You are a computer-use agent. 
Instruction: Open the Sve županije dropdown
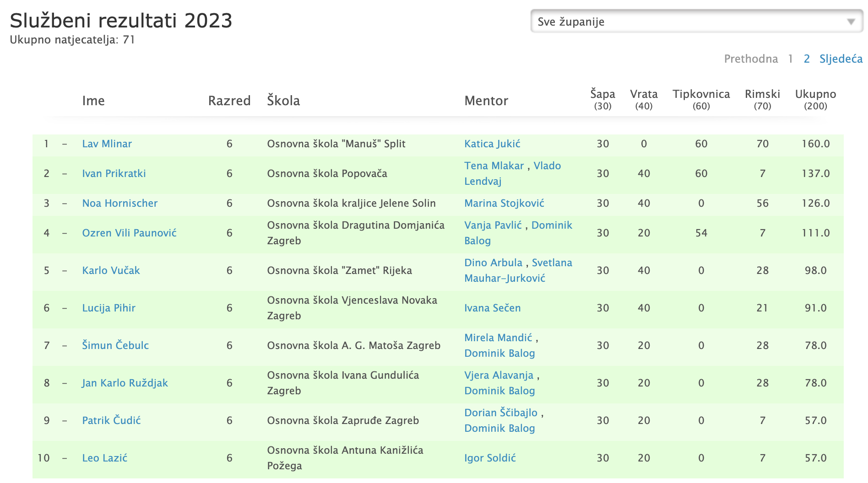[x=696, y=21]
